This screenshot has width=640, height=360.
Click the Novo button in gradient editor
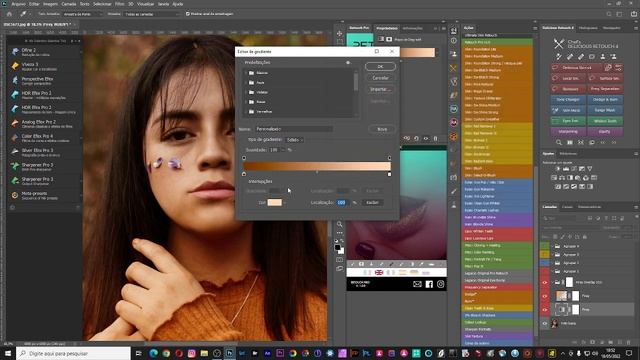point(382,129)
